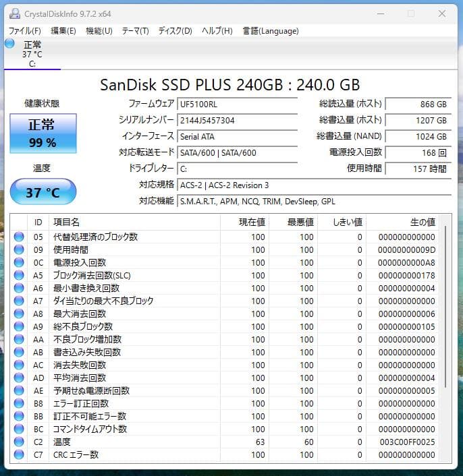Image resolution: width=463 pixels, height=476 pixels.
Task: Click raw value 003C00FF0025
Action: click(407, 442)
